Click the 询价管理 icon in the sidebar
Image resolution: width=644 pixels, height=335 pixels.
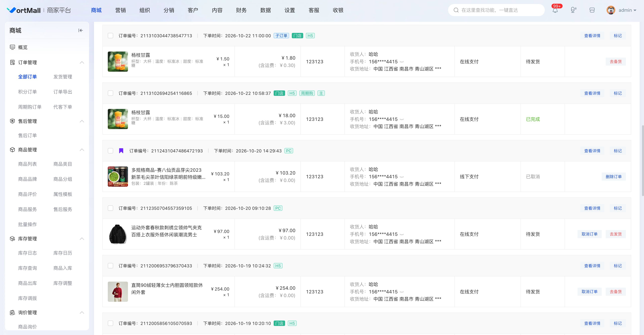point(12,313)
